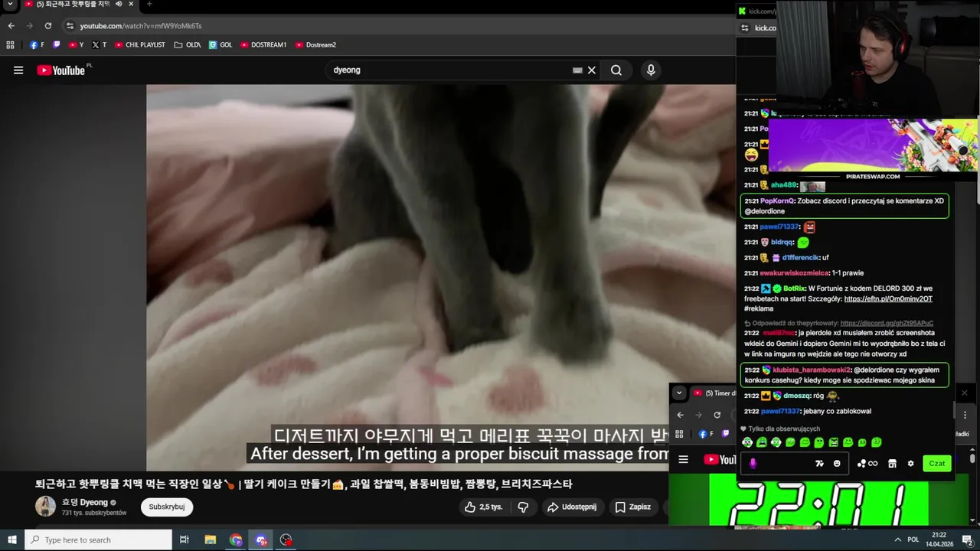Open Discord from the taskbar

[261, 540]
